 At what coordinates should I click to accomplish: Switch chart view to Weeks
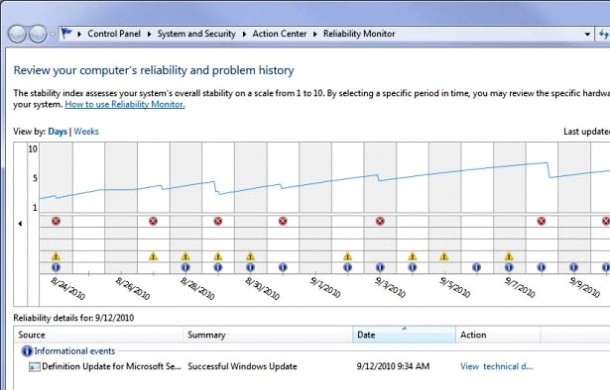point(86,132)
